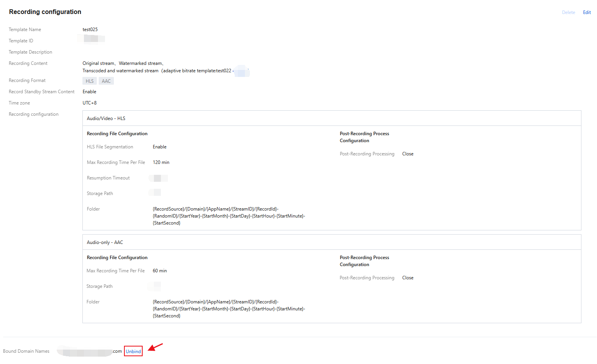The image size is (597, 364).
Task: Click the Audio-only - AAC section header
Action: (x=105, y=242)
